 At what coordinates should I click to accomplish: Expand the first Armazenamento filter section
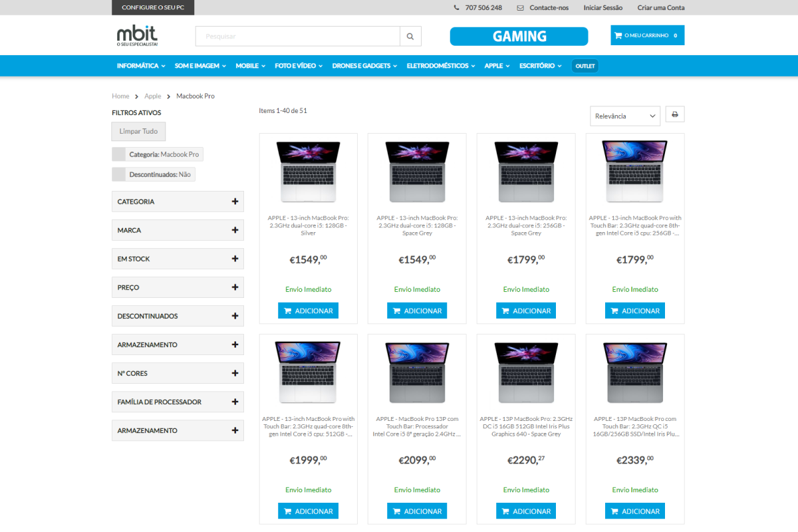[x=178, y=344]
